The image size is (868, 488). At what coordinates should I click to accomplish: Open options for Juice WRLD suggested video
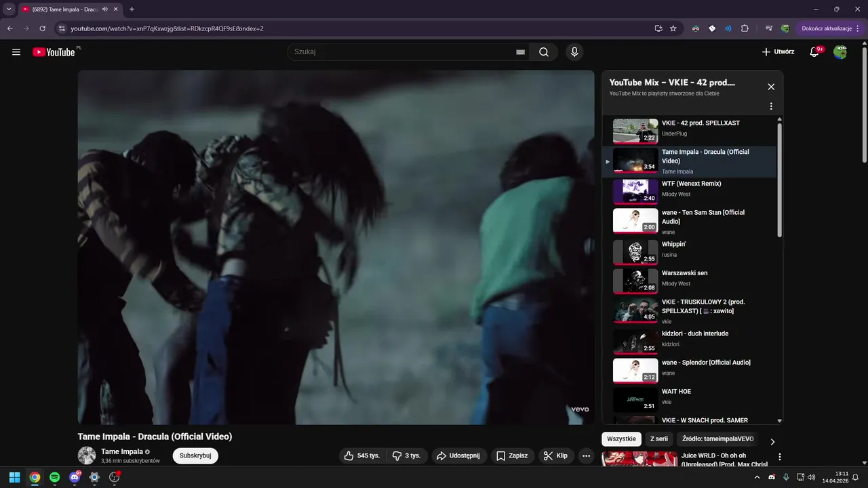[x=780, y=457]
